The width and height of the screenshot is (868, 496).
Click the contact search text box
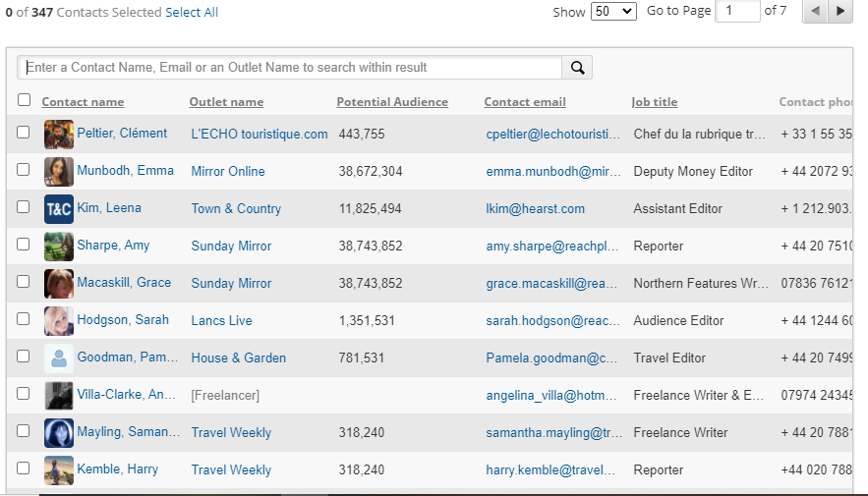[x=290, y=68]
